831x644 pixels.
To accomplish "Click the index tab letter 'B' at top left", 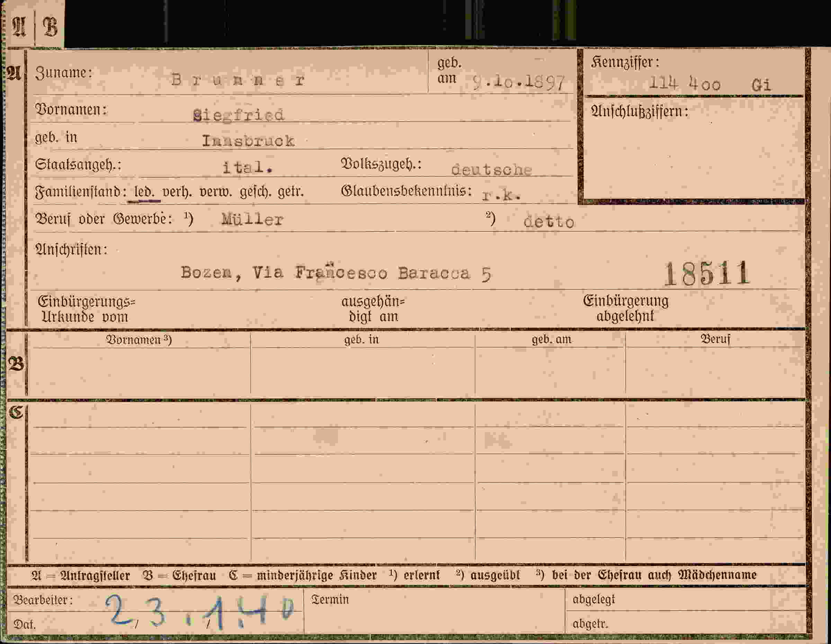I will 50,27.
